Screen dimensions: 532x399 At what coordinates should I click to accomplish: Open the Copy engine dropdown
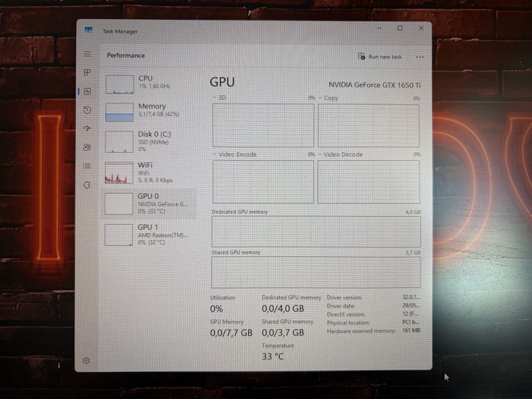point(328,98)
